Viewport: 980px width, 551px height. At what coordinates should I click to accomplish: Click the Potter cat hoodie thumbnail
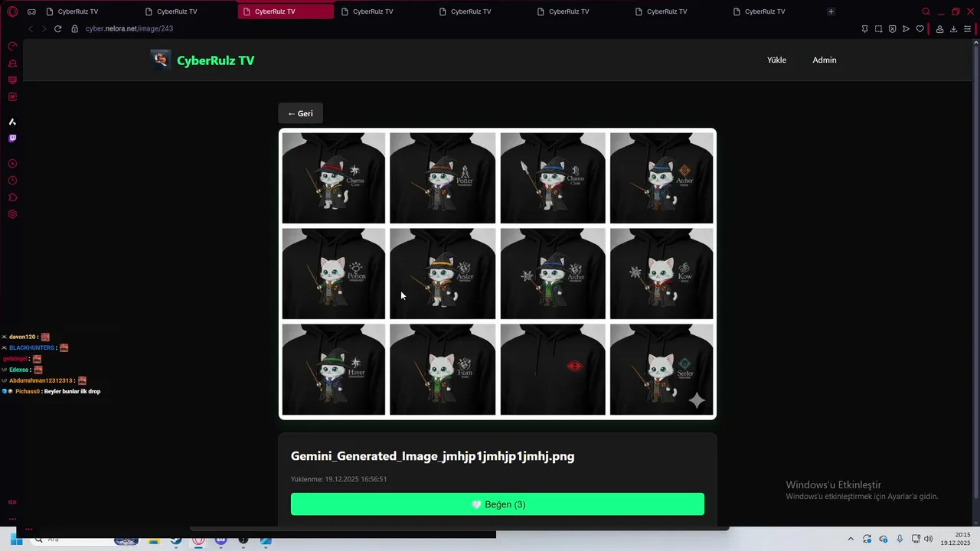[443, 178]
